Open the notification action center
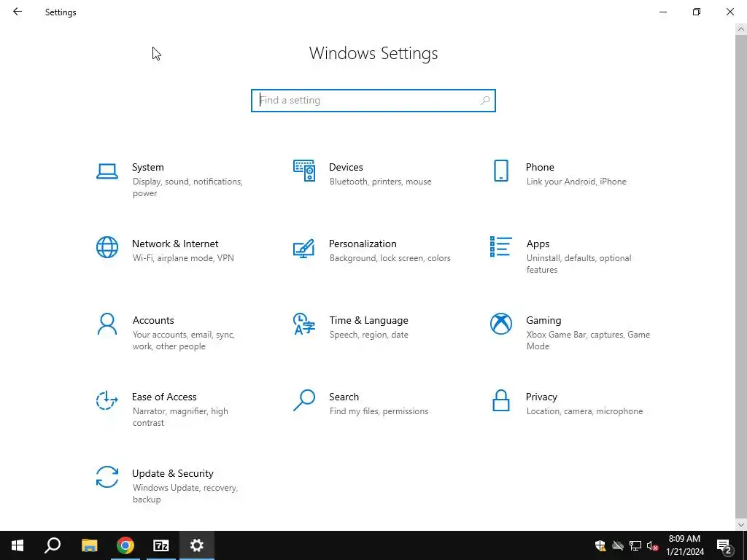Screen dimensions: 747x560 point(724,545)
